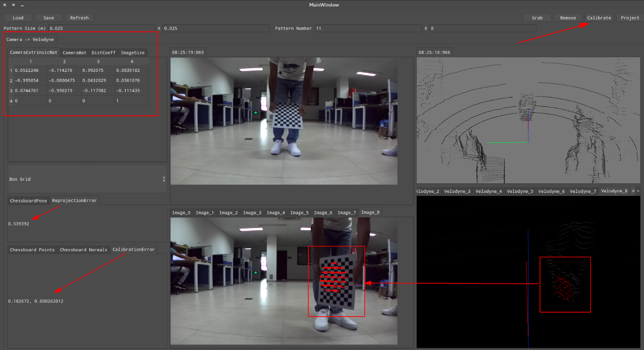Screen dimensions: 644x350
Task: Switch to the Image_5 tab
Action: pos(300,213)
